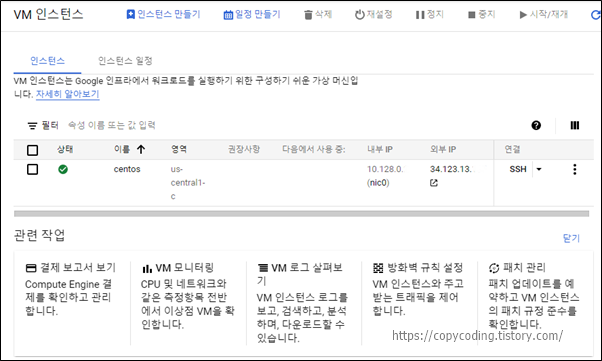The image size is (602, 361).
Task: Click the Connect (연결) column header
Action: (513, 149)
